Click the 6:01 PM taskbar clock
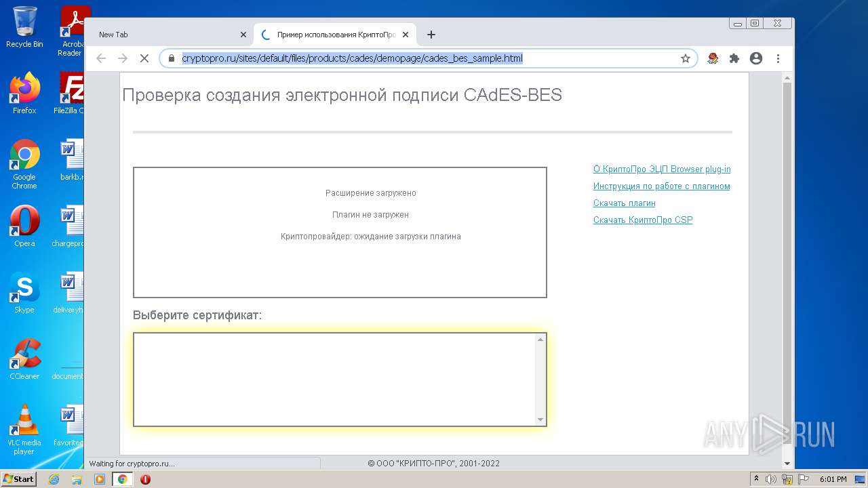 (833, 479)
